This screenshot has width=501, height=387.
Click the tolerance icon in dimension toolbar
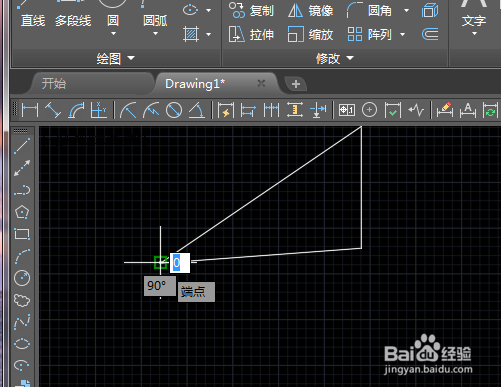coord(347,110)
